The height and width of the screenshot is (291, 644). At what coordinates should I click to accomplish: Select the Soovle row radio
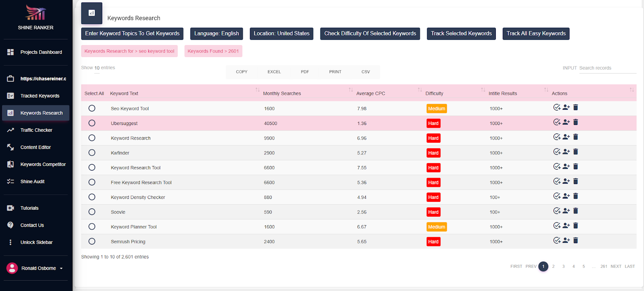pos(92,212)
